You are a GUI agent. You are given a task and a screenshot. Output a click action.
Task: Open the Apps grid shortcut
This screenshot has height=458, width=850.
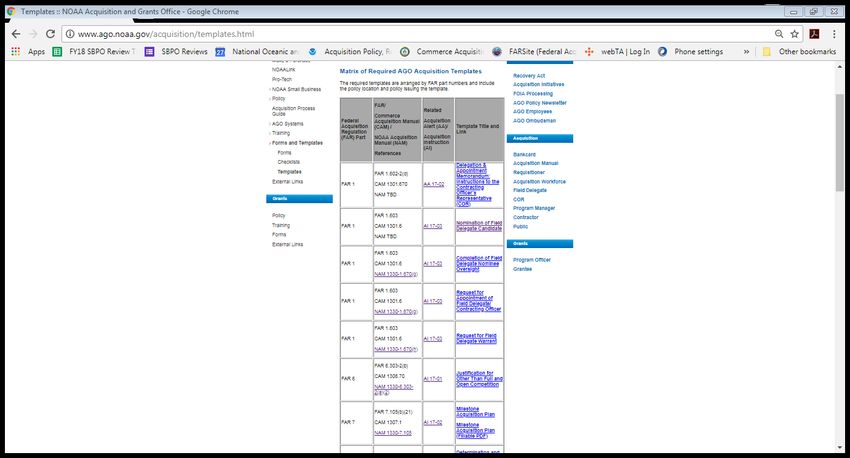pos(29,51)
